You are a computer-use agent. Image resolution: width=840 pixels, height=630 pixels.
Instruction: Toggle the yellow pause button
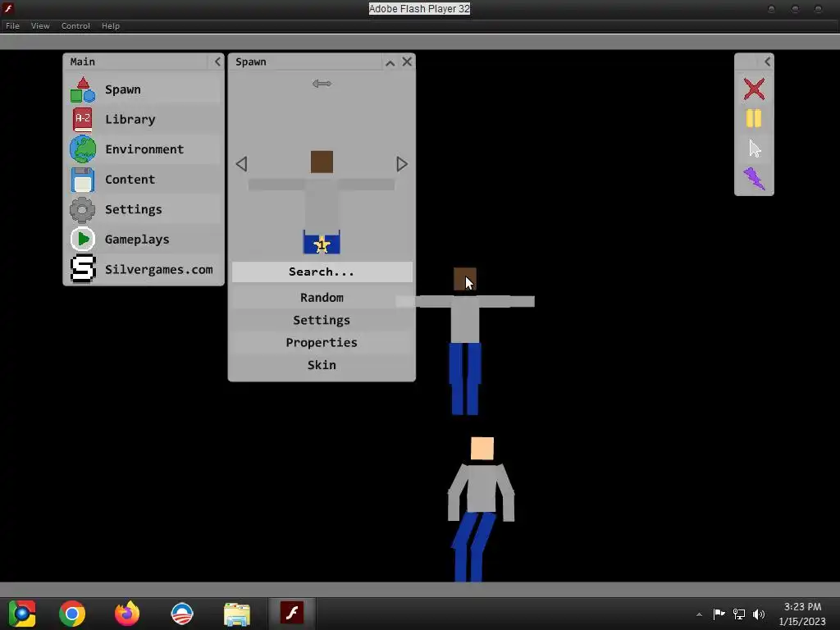click(x=754, y=118)
